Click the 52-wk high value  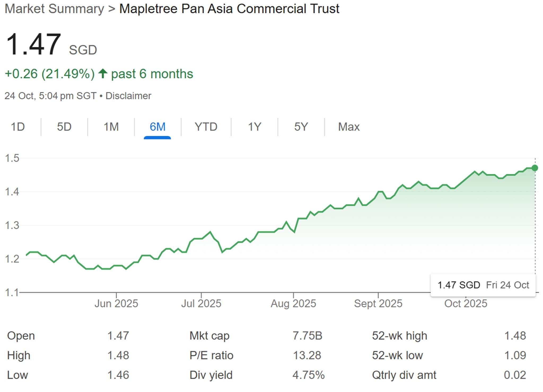(515, 336)
